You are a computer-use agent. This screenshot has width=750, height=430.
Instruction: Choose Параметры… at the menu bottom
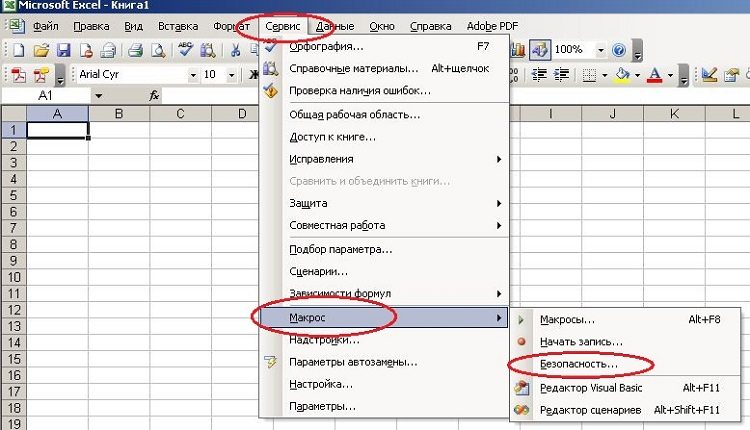(x=383, y=407)
